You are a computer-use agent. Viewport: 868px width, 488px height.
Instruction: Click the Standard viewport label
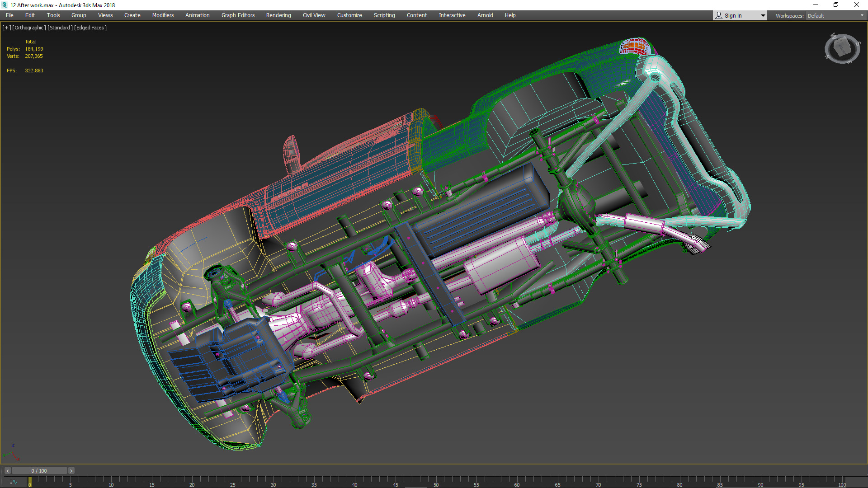(x=60, y=28)
